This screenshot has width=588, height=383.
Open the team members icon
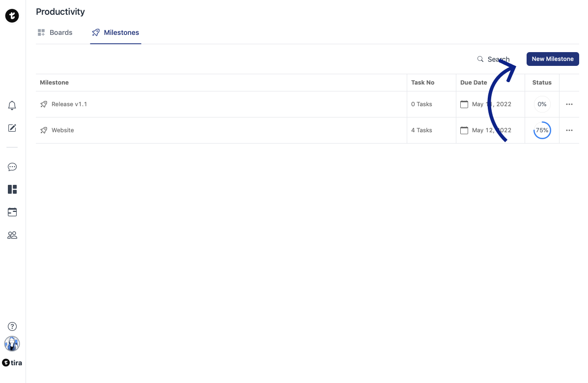pos(12,235)
